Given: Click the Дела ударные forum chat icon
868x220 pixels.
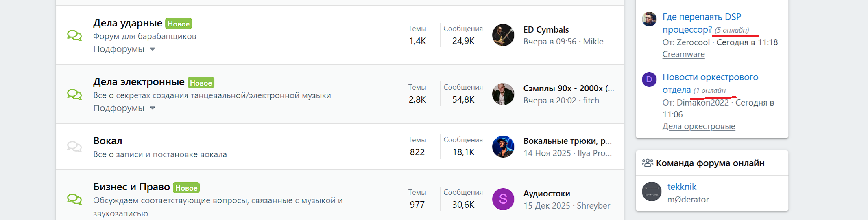Looking at the screenshot, I should tap(74, 35).
